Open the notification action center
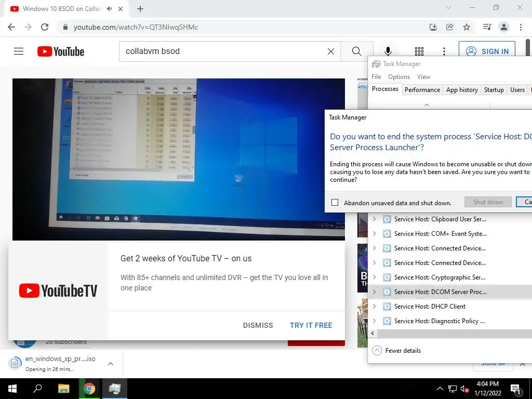Image resolution: width=532 pixels, height=399 pixels. click(515, 389)
